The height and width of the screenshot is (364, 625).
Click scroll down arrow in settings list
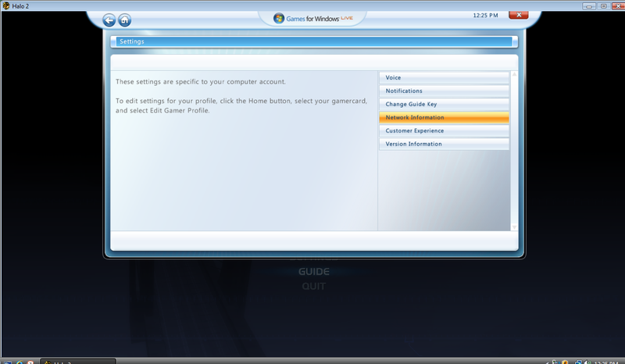pyautogui.click(x=514, y=227)
